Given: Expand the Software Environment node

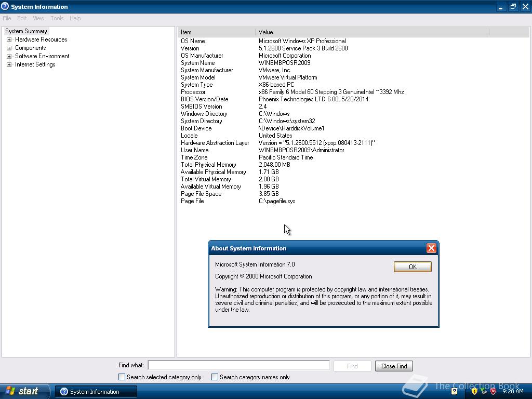Looking at the screenshot, I should (x=9, y=56).
